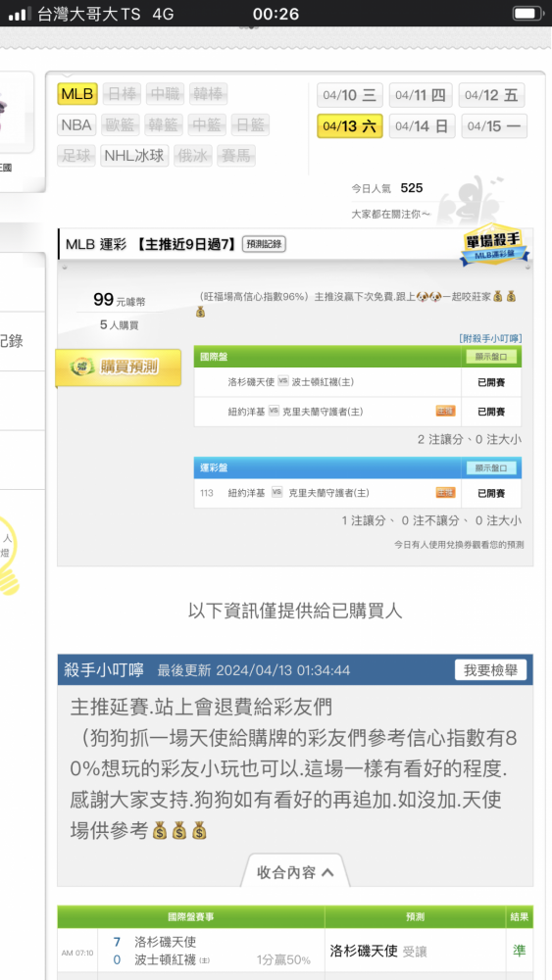Click the orange 主推 tag on 國際盤 Yankees game
Screen dimensions: 552x980
[x=446, y=412]
